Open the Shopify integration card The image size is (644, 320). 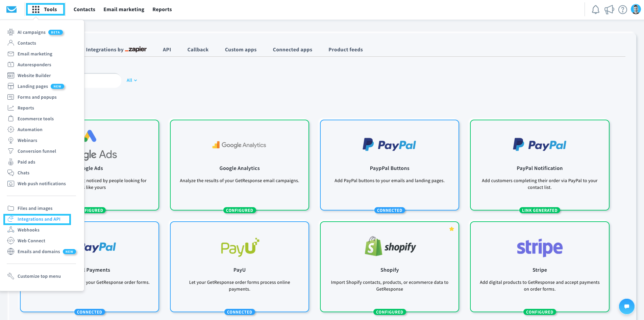(390, 267)
